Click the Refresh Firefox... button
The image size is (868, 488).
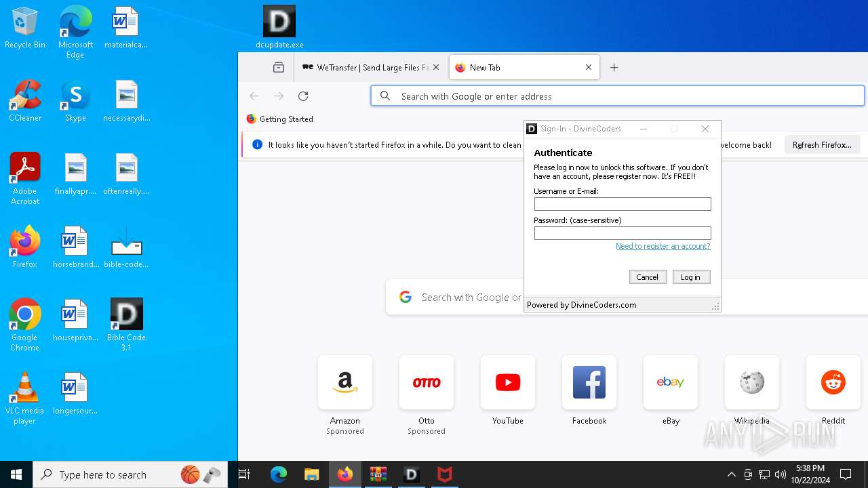click(x=822, y=144)
